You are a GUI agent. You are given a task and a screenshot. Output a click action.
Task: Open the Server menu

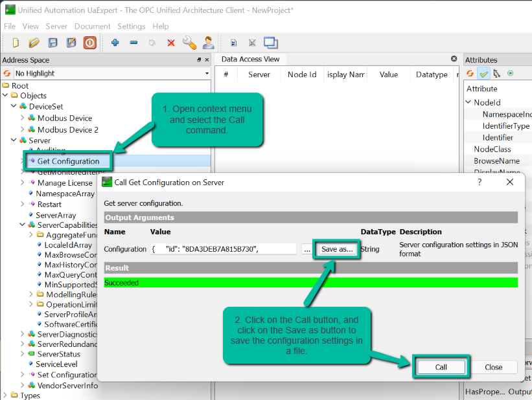point(56,27)
